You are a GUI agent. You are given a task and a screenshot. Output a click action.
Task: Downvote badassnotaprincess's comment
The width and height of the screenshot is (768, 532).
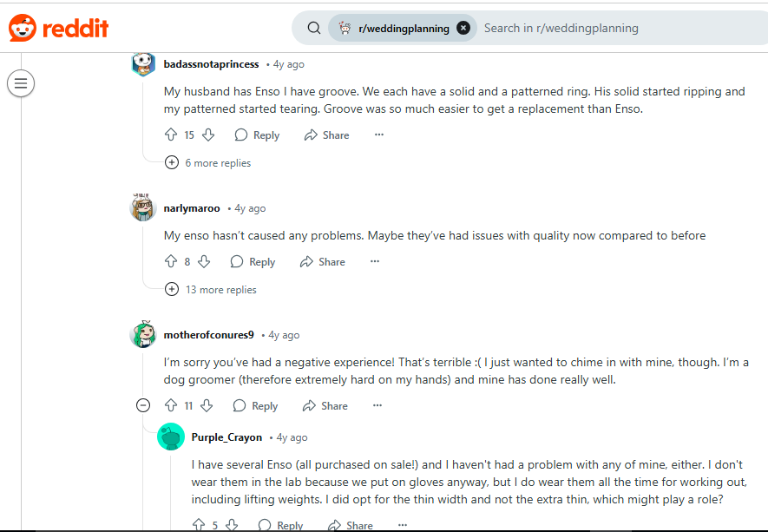pos(209,135)
